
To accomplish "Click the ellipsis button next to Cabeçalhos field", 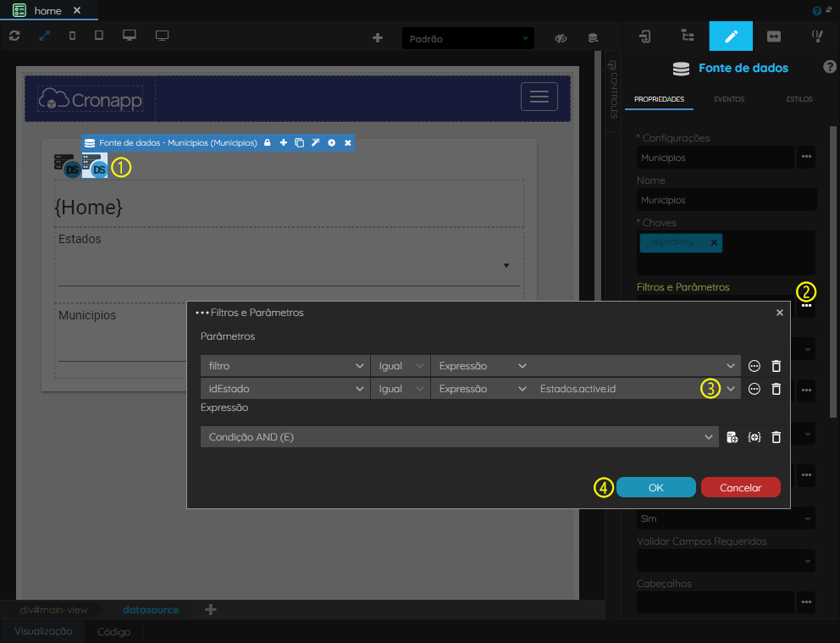I will click(x=806, y=602).
